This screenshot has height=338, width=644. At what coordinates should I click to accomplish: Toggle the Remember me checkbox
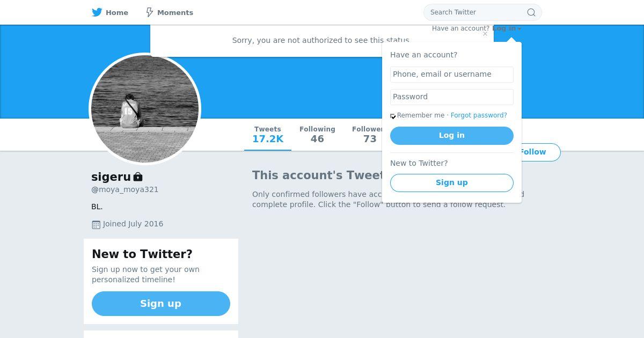(393, 116)
